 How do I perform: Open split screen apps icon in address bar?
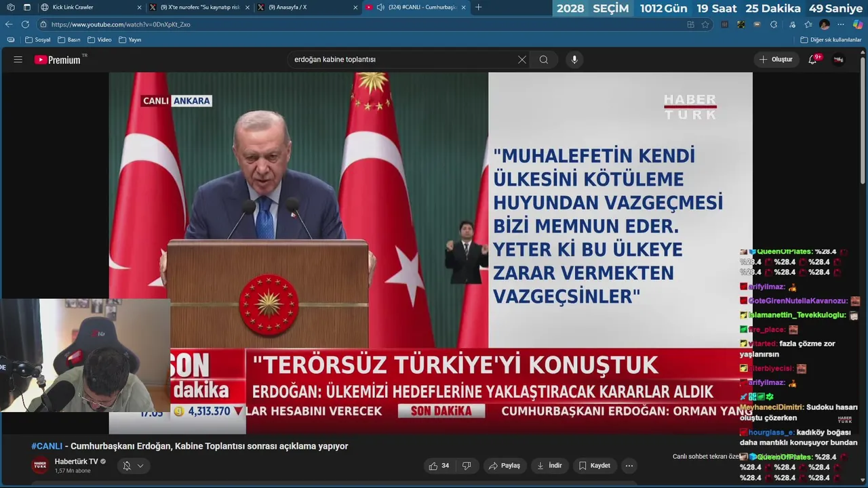click(x=690, y=24)
